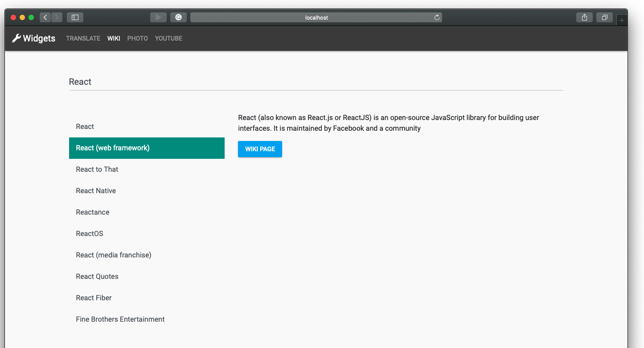Select the 'React' result in the list
644x348 pixels.
(147, 127)
